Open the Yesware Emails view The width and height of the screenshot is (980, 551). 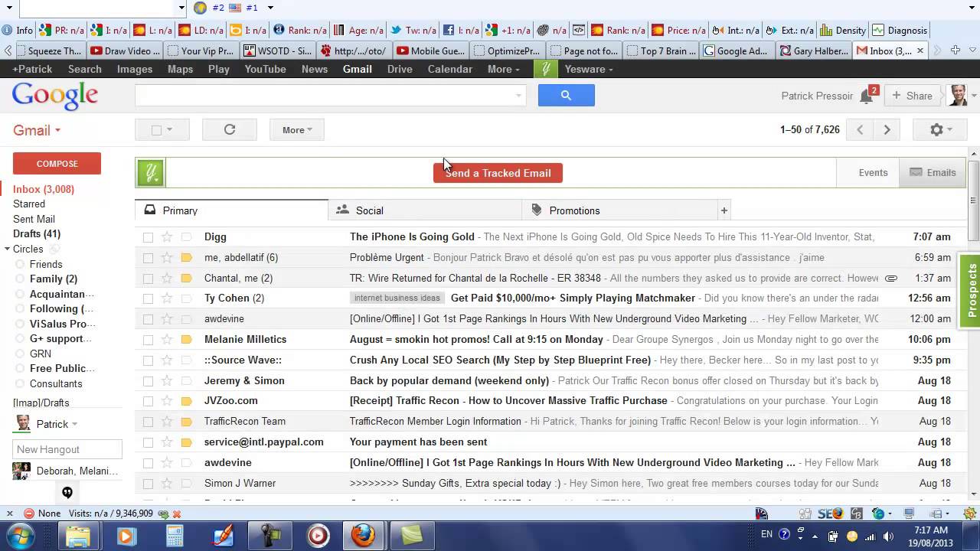coord(933,173)
